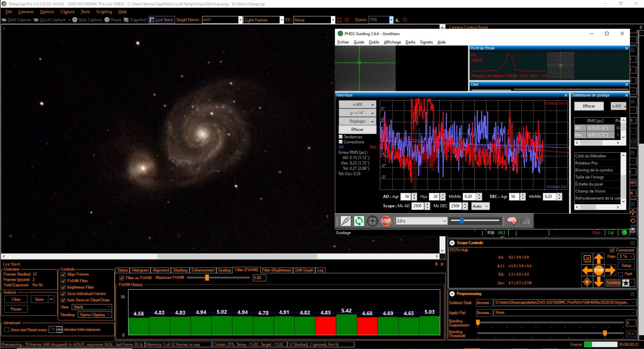644x349 pixels.
Task: Open the y: +/-4'' dropdown
Action: (357, 113)
